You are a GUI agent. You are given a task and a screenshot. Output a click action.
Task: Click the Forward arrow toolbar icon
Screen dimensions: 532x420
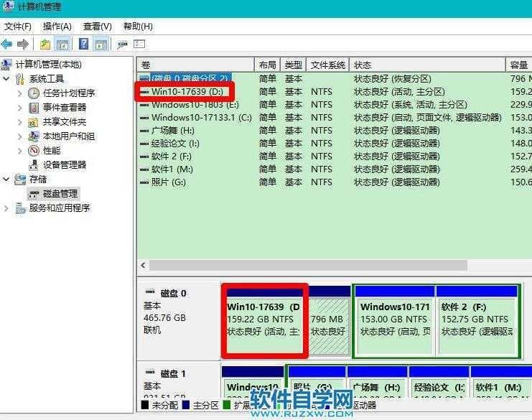22,45
